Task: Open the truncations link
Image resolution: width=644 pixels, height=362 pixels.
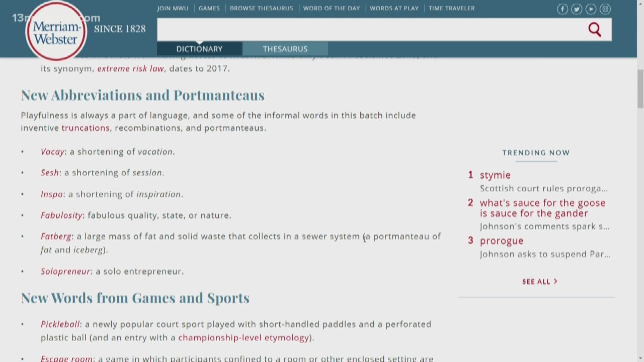Action: coord(86,128)
